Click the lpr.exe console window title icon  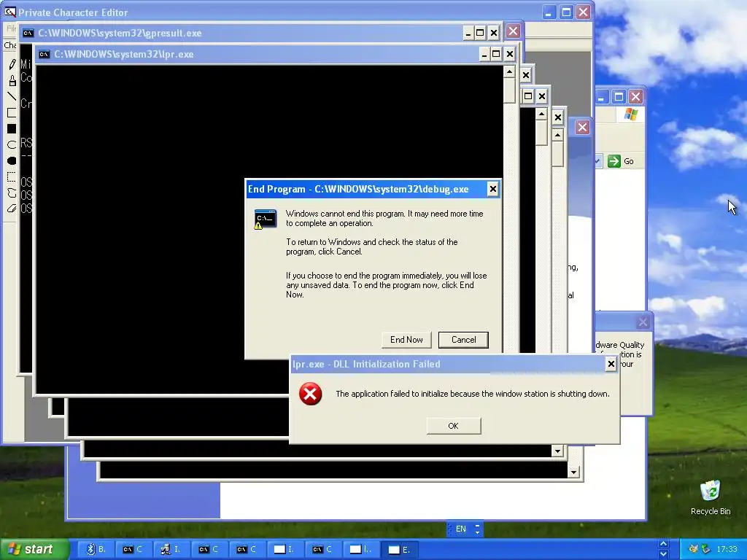pyautogui.click(x=44, y=54)
